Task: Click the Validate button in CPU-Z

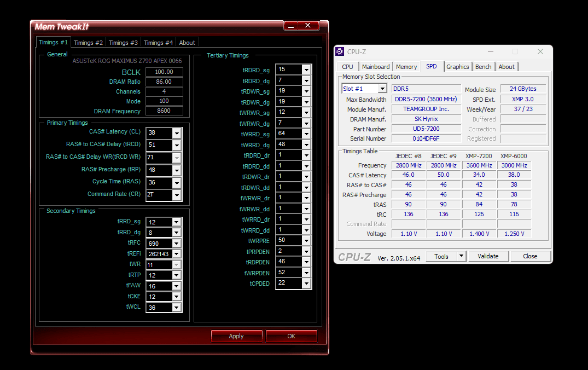Action: tap(488, 256)
